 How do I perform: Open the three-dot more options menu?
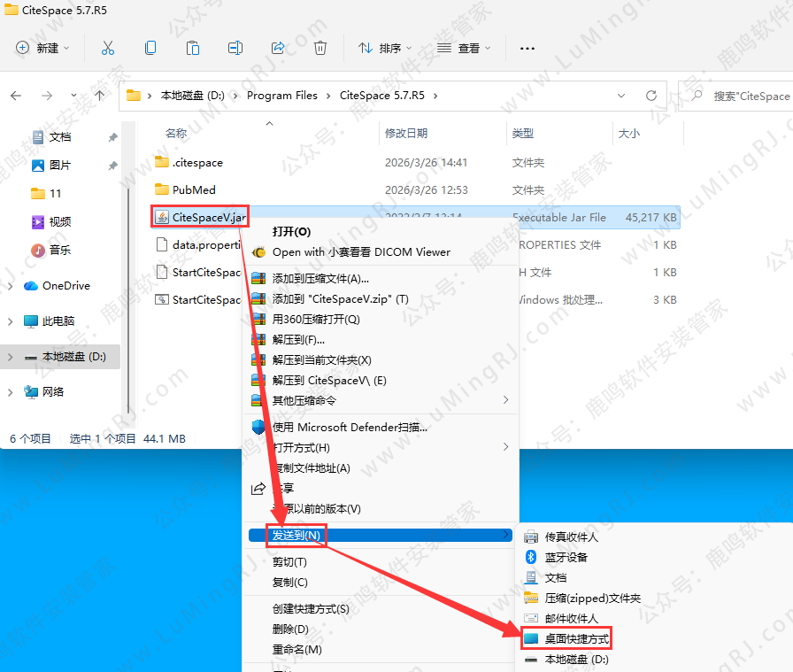[x=527, y=49]
